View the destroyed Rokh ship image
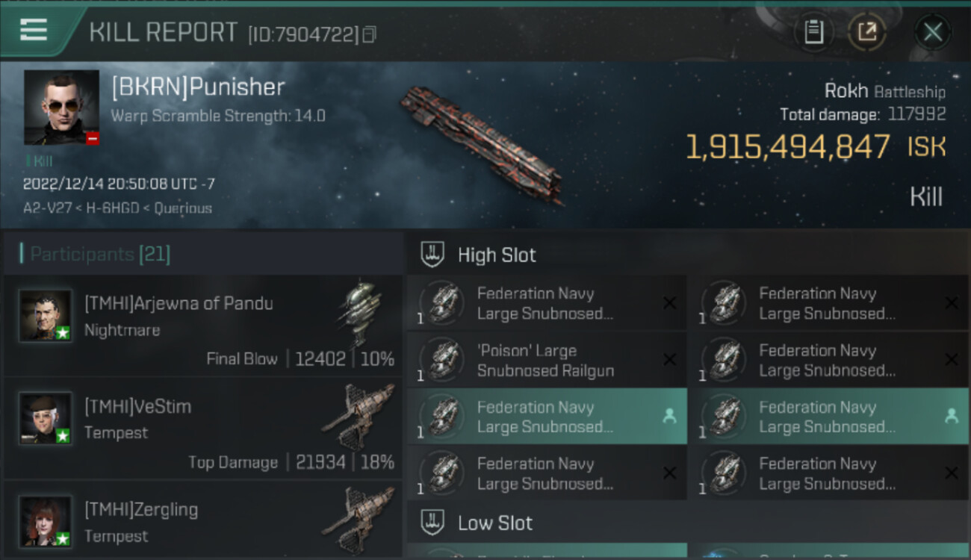971x560 pixels. (482, 144)
